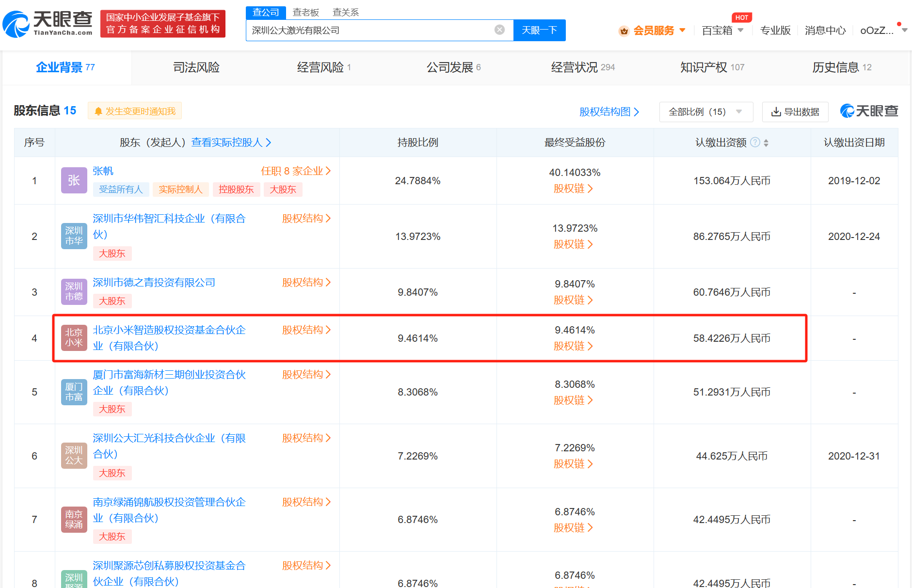Click the 实际控制人 tag under 张帆
This screenshot has height=588, width=912.
point(180,190)
